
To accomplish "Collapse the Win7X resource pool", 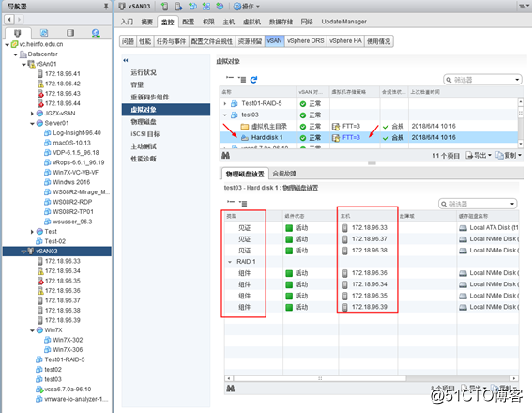I will coord(32,330).
